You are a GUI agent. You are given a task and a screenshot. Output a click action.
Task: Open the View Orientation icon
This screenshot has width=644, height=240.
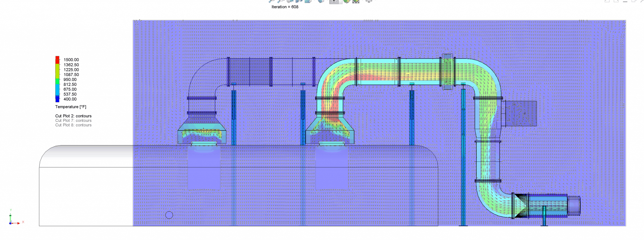(308, 1)
